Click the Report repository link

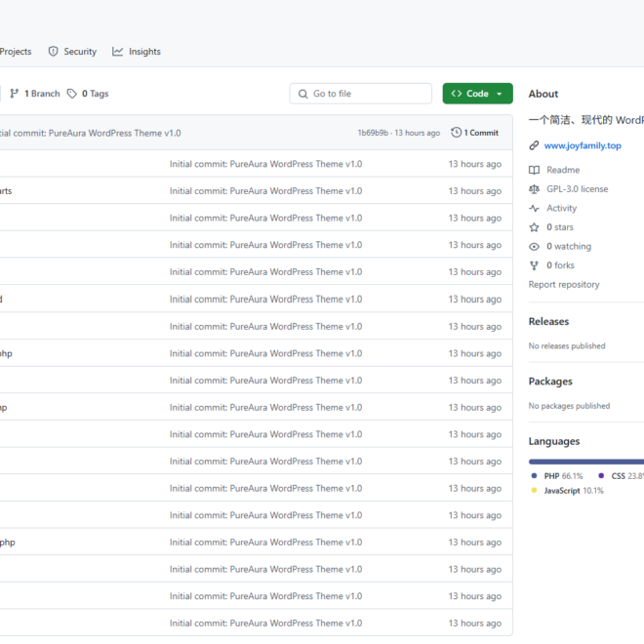click(564, 284)
